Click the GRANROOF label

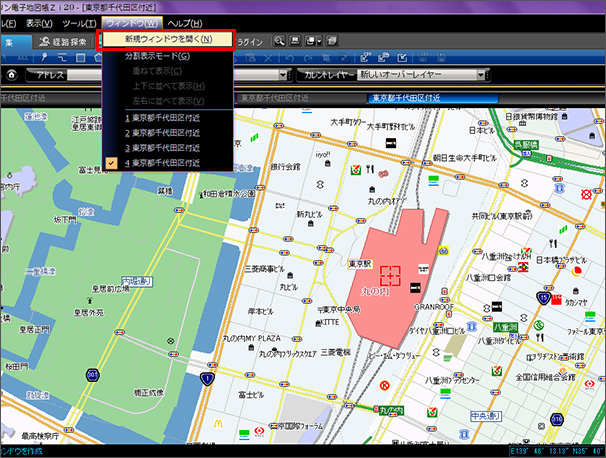click(x=434, y=307)
